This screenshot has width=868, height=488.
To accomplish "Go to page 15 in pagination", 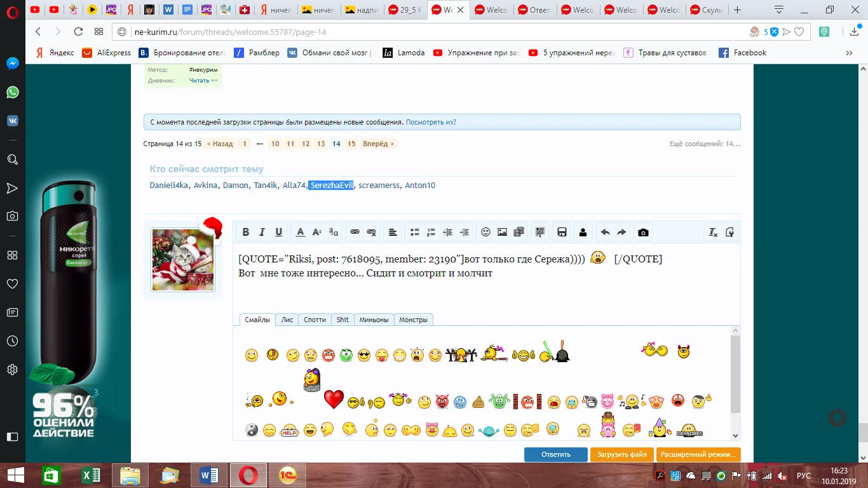I will tap(351, 144).
